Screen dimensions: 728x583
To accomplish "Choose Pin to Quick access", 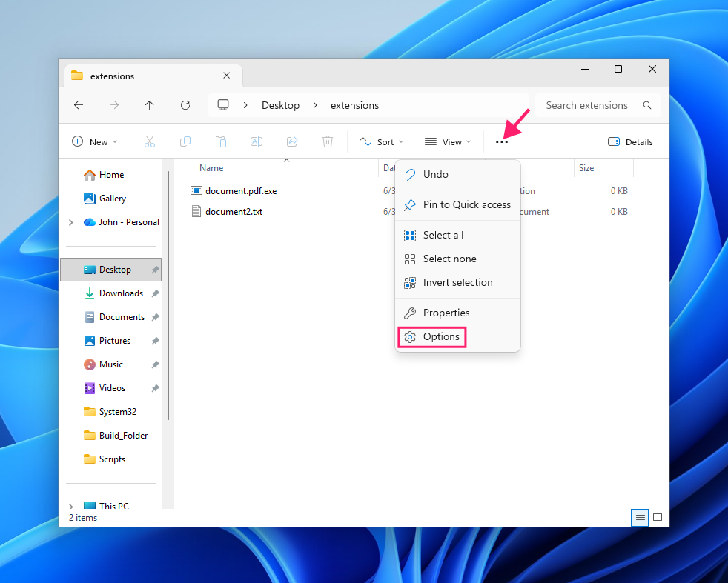I will pos(457,204).
